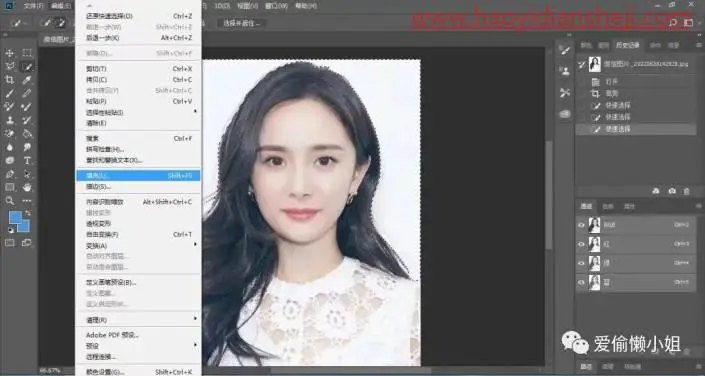
Task: Open the 视图(V) View menu
Action: (247, 6)
